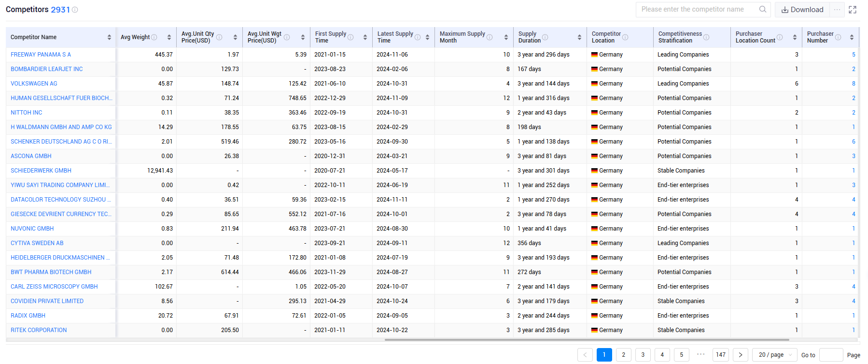Open the 20 / page size dropdown
The width and height of the screenshot is (868, 364).
click(775, 355)
